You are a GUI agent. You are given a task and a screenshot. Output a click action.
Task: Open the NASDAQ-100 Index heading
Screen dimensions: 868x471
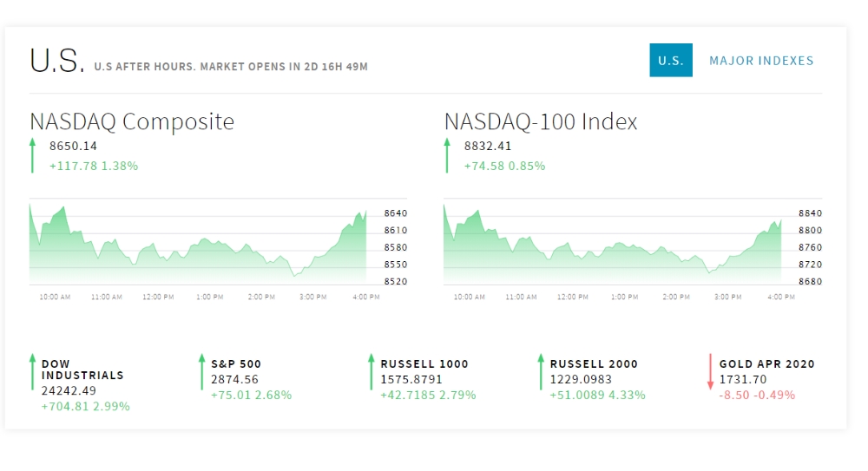[x=541, y=121]
